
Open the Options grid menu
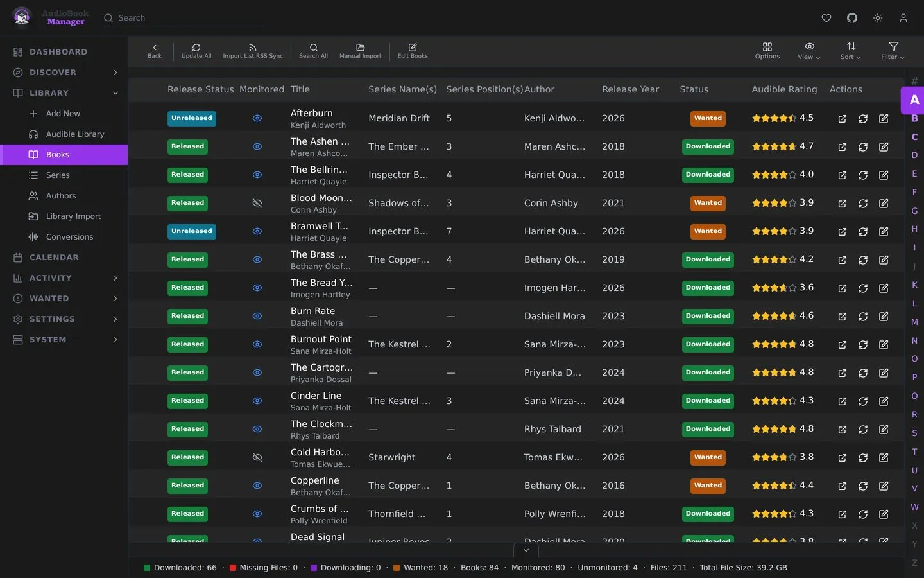coord(767,51)
